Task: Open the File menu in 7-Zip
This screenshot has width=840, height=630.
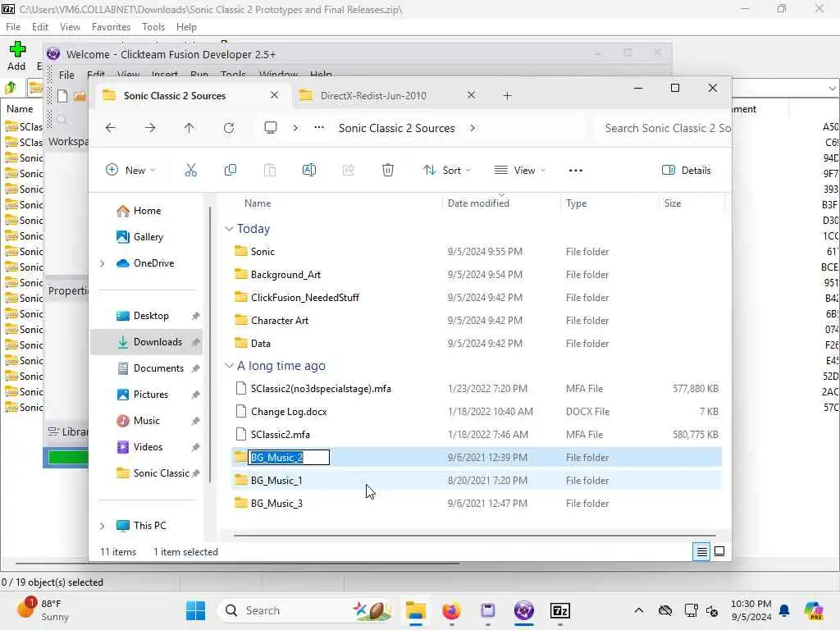Action: pos(13,27)
